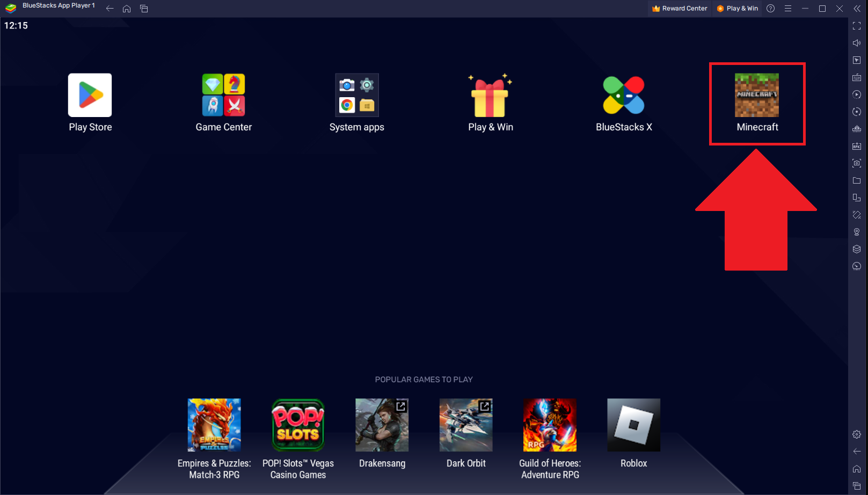Launch the Roblox game thumbnail
Image resolution: width=868 pixels, height=495 pixels.
click(633, 425)
